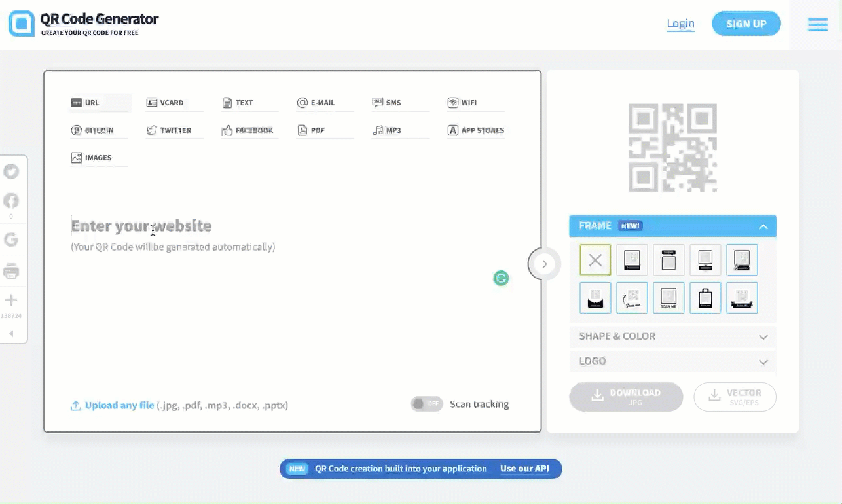
Task: Select the E-MAIL tab
Action: 325,103
